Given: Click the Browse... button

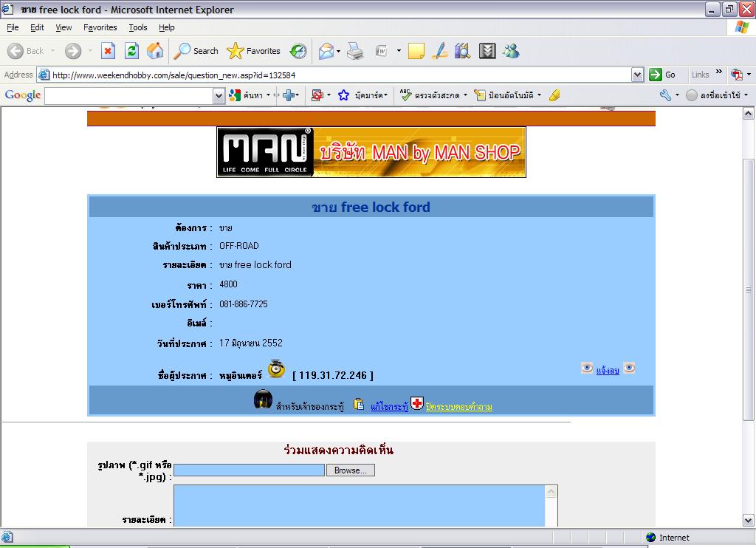Looking at the screenshot, I should click(350, 470).
